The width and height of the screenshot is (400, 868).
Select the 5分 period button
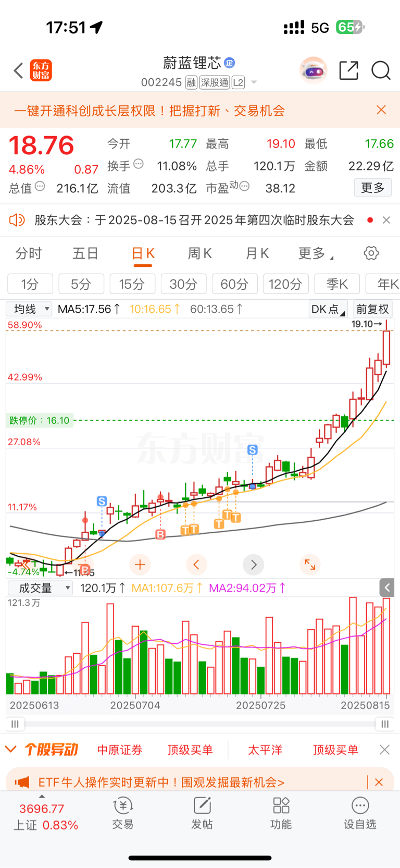81,284
